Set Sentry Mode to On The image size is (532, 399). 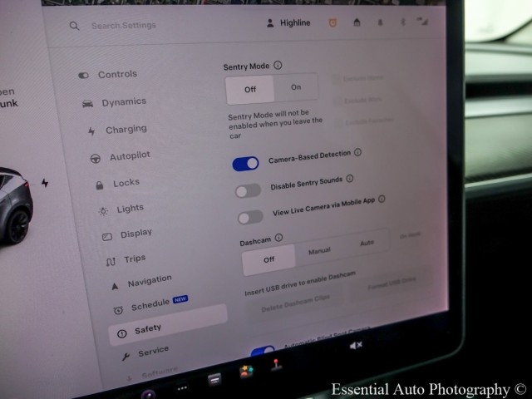coord(296,87)
